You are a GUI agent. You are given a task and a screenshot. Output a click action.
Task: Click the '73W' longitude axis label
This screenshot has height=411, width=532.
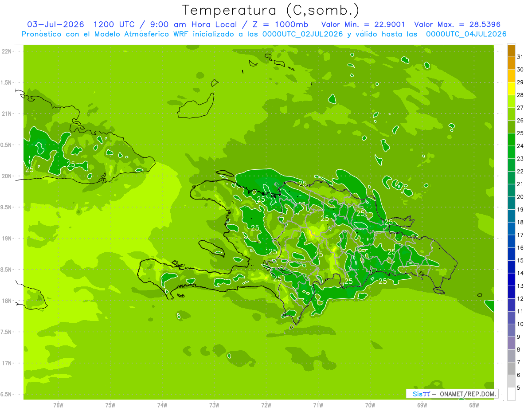pos(214,405)
